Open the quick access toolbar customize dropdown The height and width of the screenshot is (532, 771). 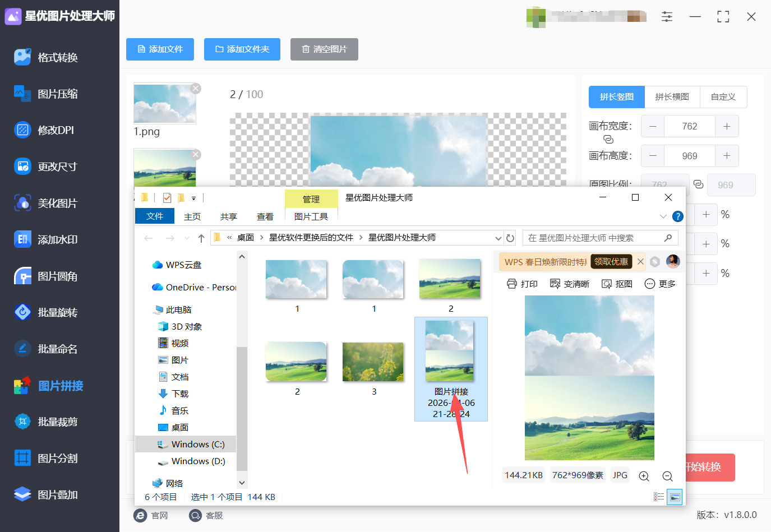(x=193, y=198)
